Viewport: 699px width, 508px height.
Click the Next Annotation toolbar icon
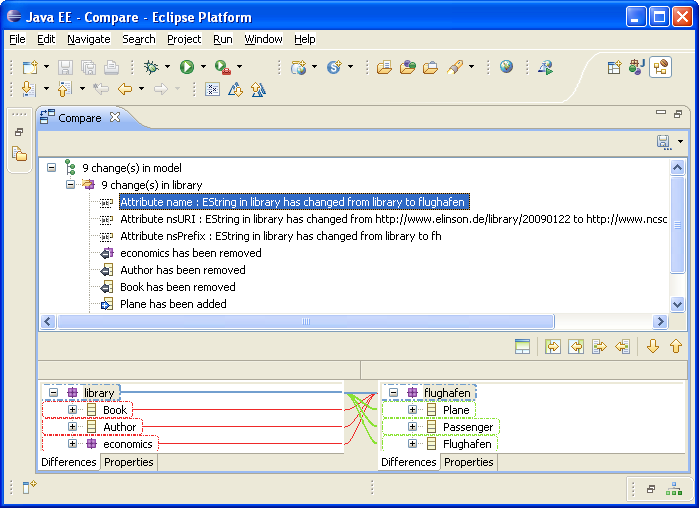pos(28,89)
